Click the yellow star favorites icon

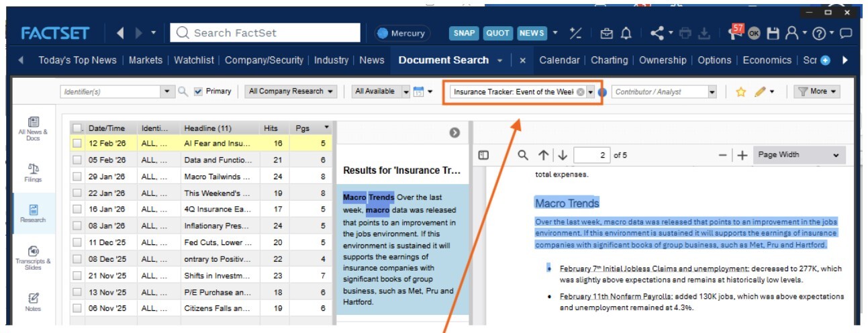click(741, 92)
